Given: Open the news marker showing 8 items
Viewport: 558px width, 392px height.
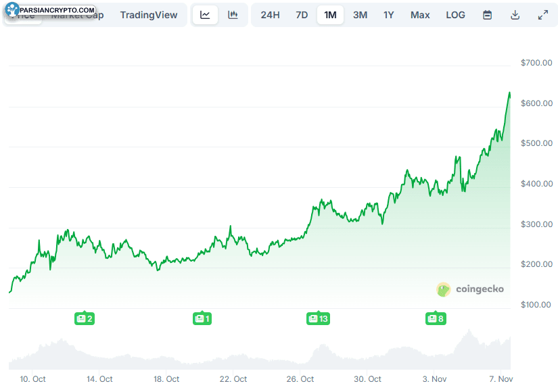Looking at the screenshot, I should [x=435, y=318].
